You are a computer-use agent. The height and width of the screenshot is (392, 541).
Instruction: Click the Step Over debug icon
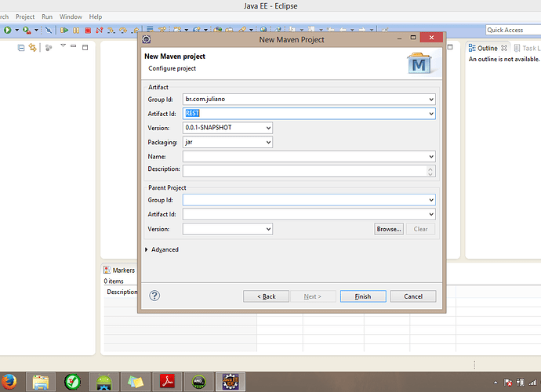(x=123, y=31)
